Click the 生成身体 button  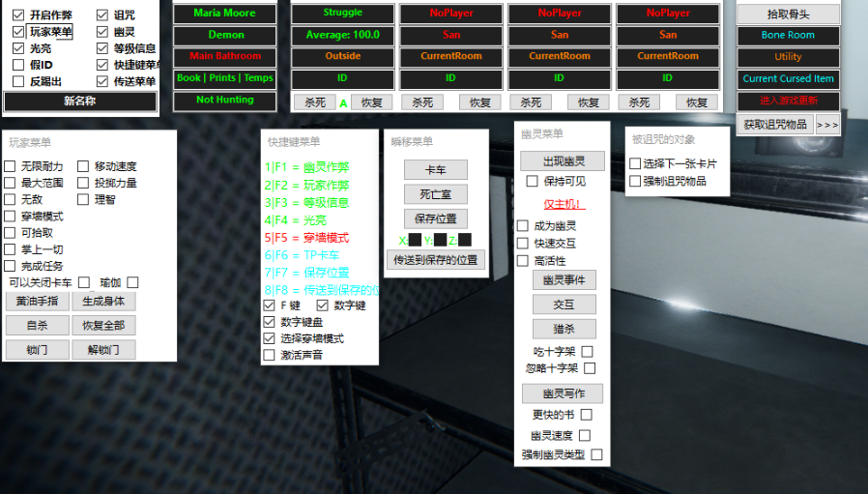point(103,302)
